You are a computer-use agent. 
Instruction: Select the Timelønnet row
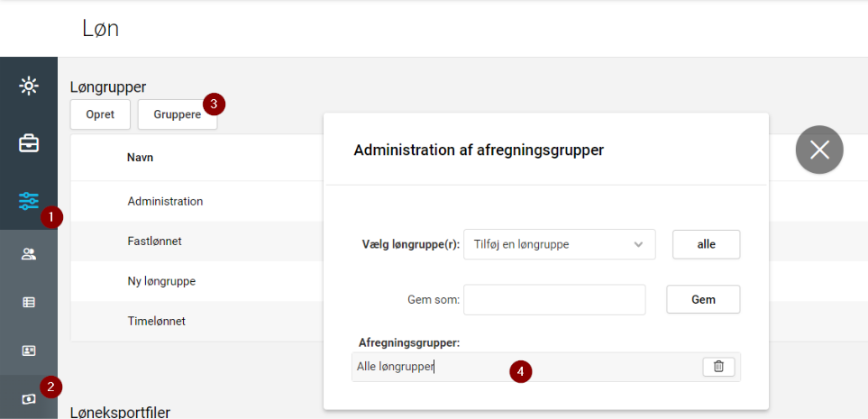[156, 321]
